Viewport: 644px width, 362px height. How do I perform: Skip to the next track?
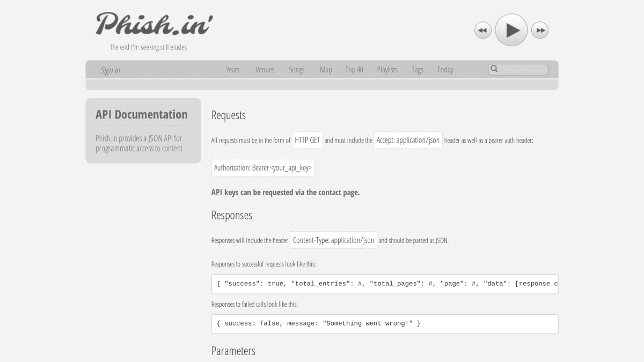[540, 30]
